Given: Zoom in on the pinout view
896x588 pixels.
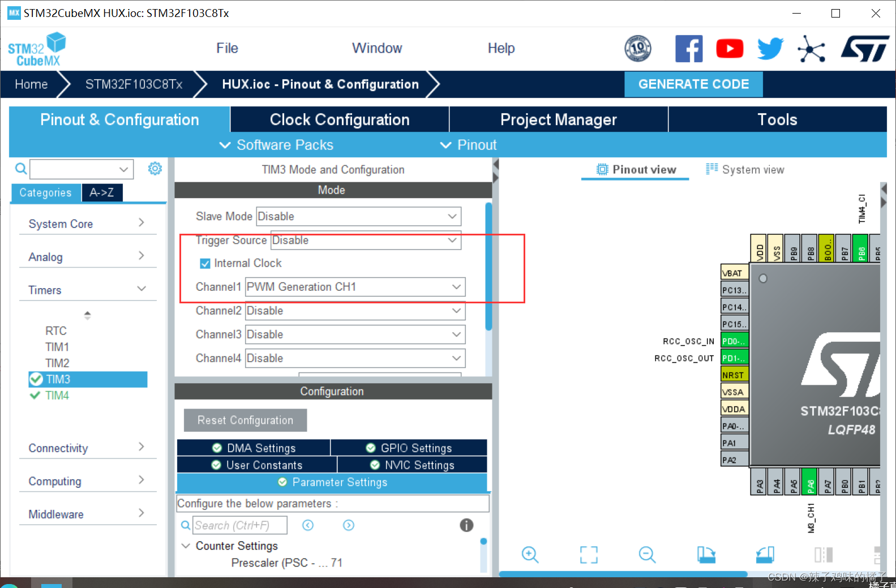Looking at the screenshot, I should tap(530, 555).
